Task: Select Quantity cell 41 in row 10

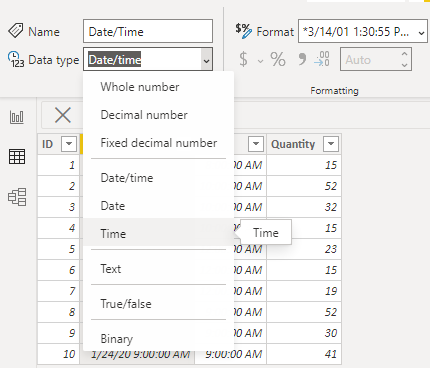Action: (304, 354)
